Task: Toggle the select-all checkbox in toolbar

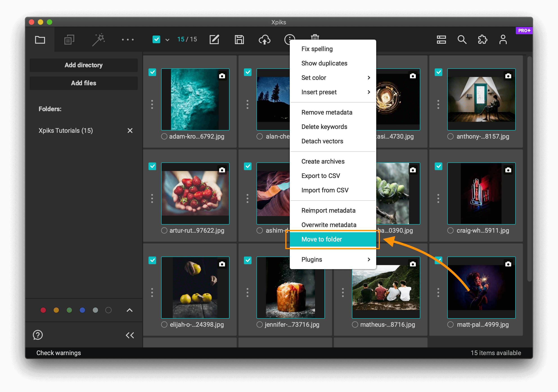Action: 156,39
